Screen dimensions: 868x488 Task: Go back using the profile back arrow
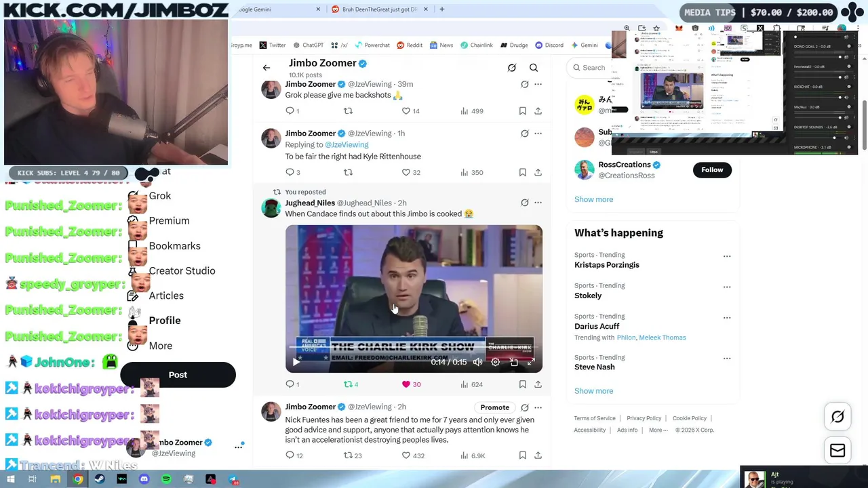coord(267,68)
